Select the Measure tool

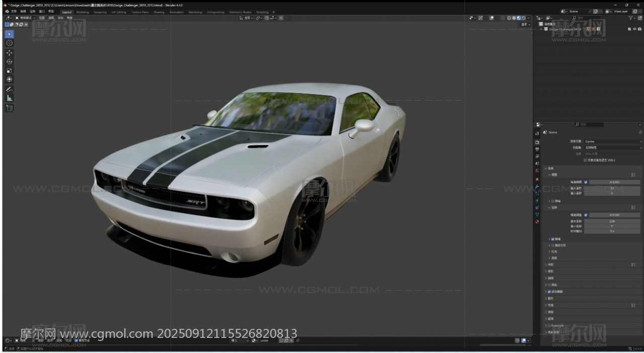point(9,99)
